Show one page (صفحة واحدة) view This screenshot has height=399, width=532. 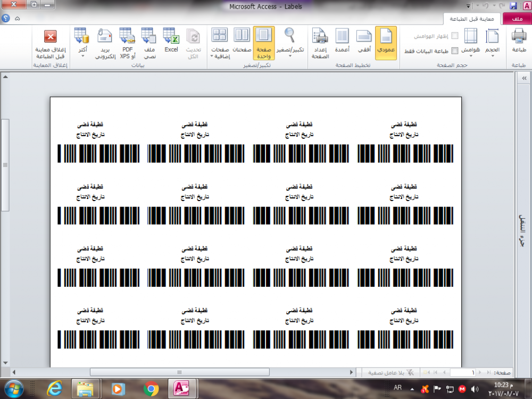pos(264,44)
